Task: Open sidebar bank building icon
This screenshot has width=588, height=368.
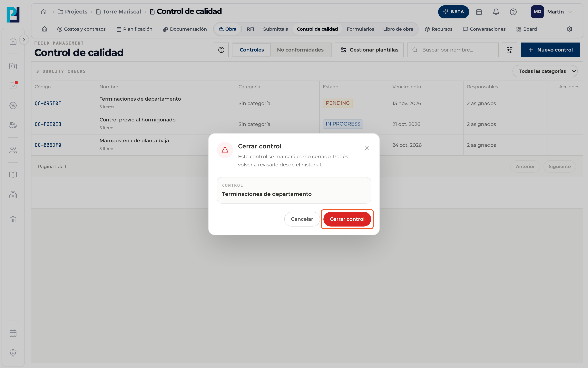Action: [x=13, y=220]
